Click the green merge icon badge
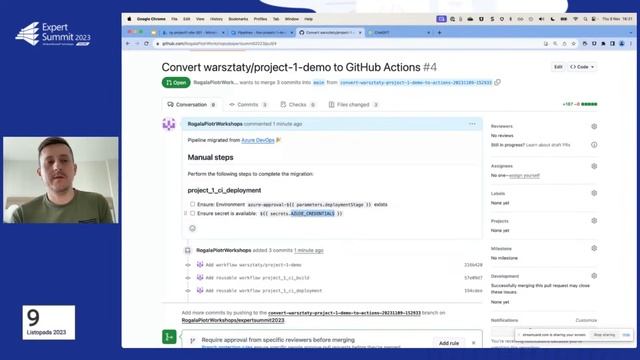 pos(169,337)
